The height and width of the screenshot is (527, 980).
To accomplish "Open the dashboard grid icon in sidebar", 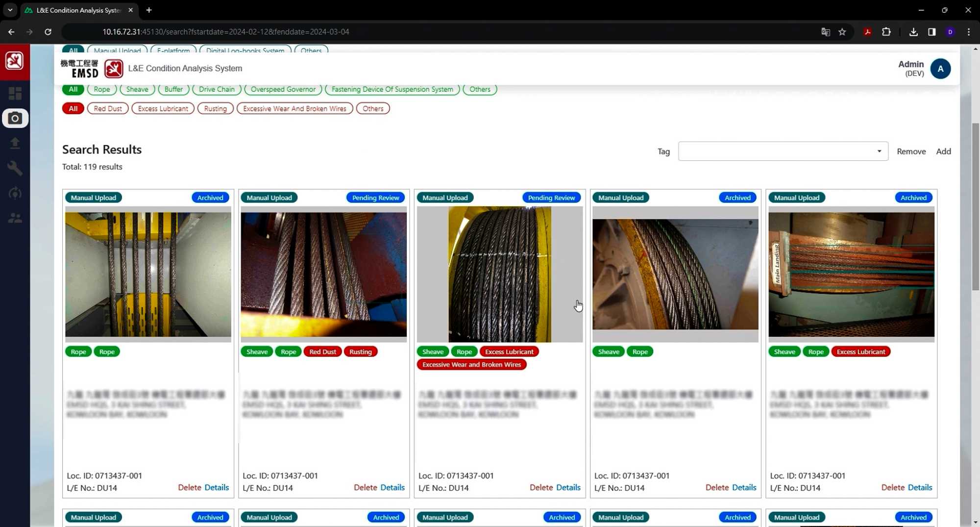I will tap(15, 93).
